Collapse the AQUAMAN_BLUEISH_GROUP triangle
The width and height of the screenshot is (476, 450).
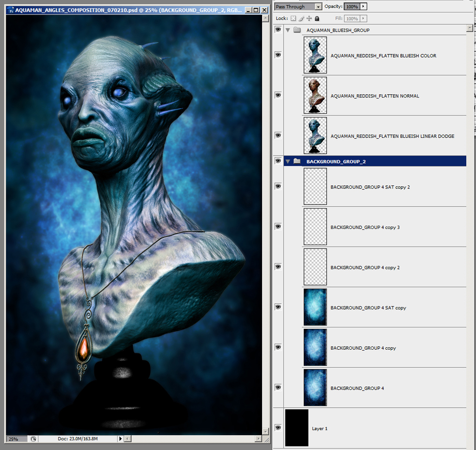tap(288, 30)
